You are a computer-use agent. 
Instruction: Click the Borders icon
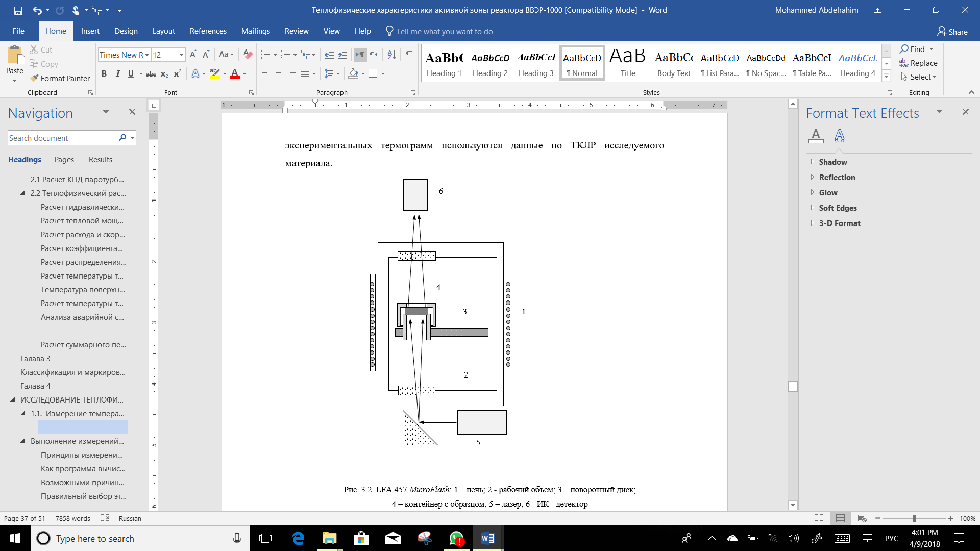coord(373,74)
